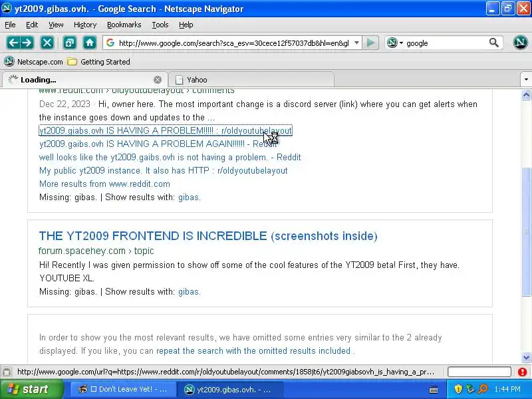Click the status bar progress meter
Viewport: 532px width, 399px height.
pos(479,372)
